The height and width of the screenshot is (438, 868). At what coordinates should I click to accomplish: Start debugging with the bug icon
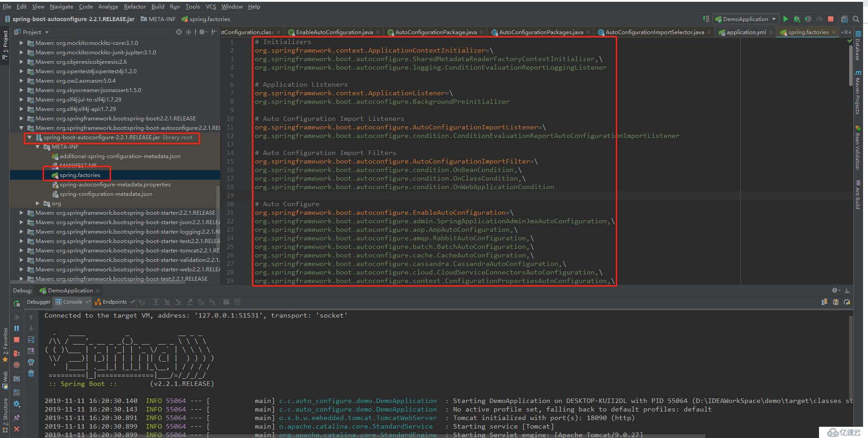click(x=797, y=19)
